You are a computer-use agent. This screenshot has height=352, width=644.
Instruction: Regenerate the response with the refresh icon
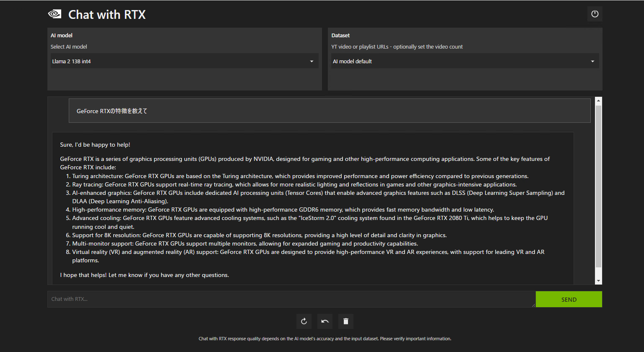(304, 321)
